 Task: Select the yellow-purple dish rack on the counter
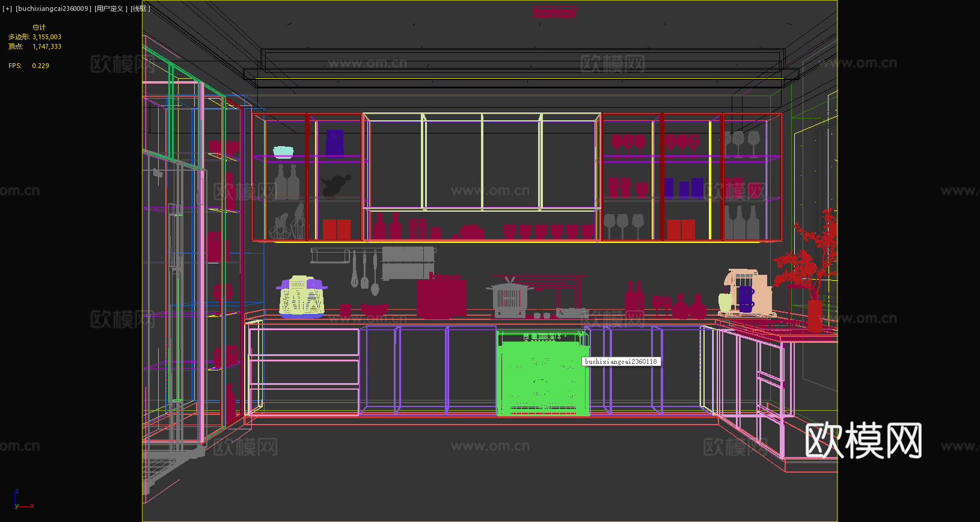302,296
